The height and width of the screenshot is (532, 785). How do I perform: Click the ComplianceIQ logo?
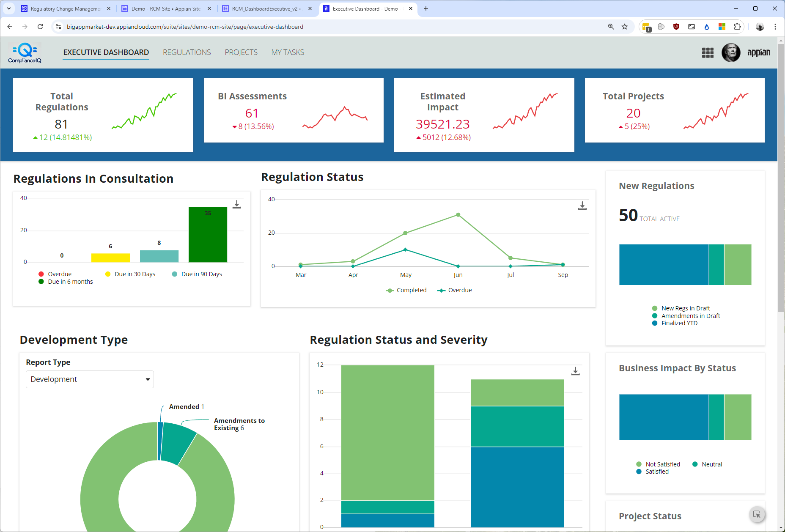(x=25, y=53)
